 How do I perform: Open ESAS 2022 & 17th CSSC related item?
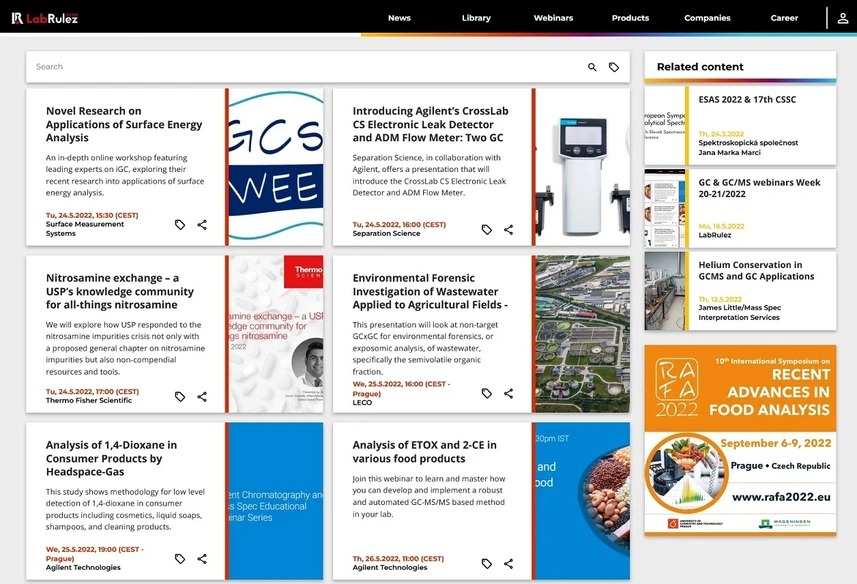tap(747, 99)
